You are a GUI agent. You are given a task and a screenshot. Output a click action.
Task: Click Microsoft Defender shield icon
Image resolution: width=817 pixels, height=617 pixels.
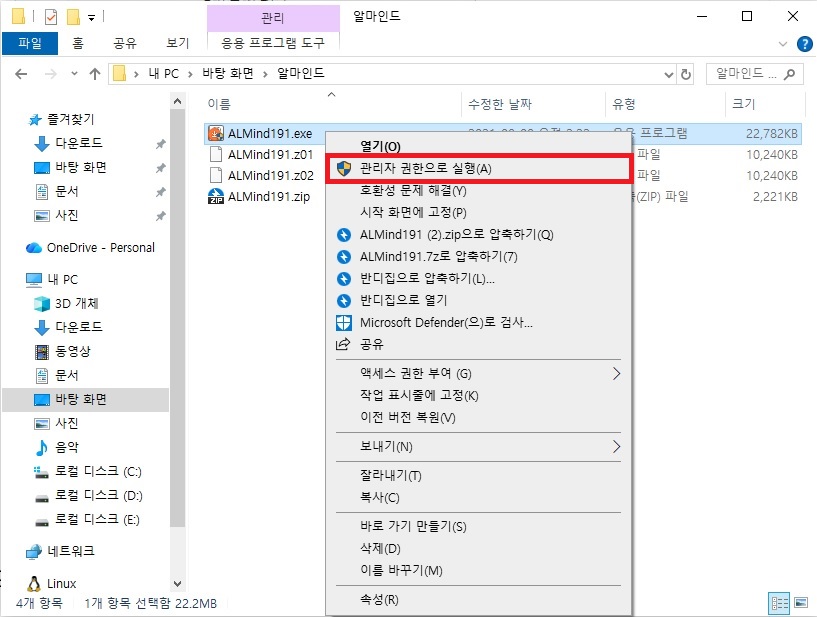pos(344,323)
